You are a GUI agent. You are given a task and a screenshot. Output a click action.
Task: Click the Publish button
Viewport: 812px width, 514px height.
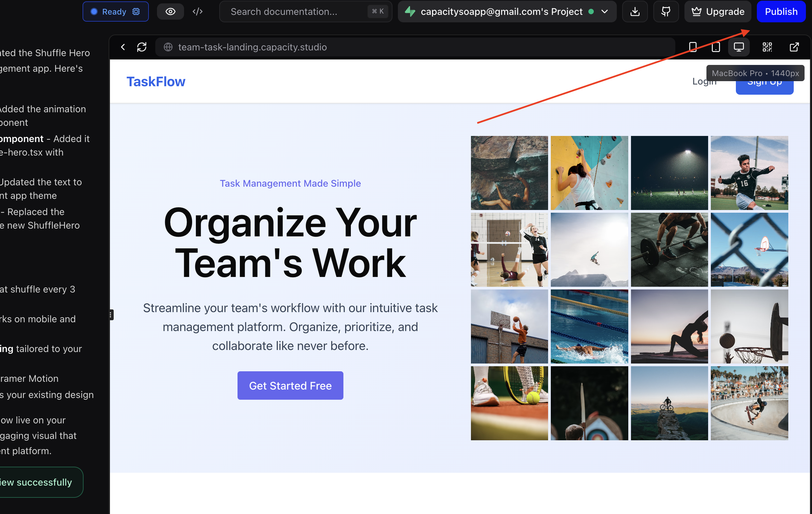781,11
